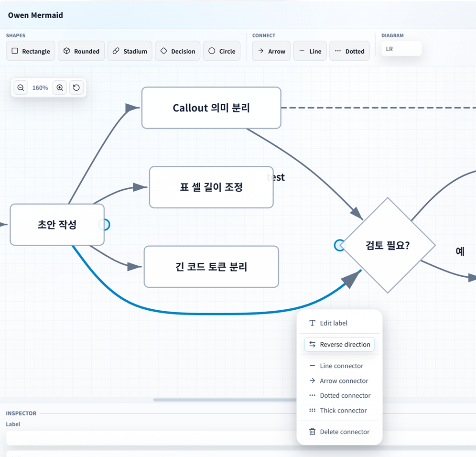
Task: Click the horizontal canvas scrollbar
Action: (x=225, y=400)
